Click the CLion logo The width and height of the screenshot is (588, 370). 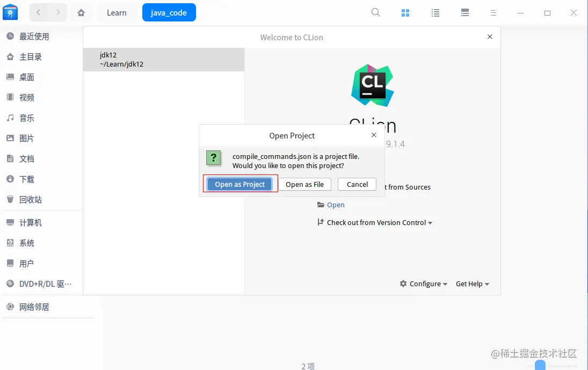[372, 85]
